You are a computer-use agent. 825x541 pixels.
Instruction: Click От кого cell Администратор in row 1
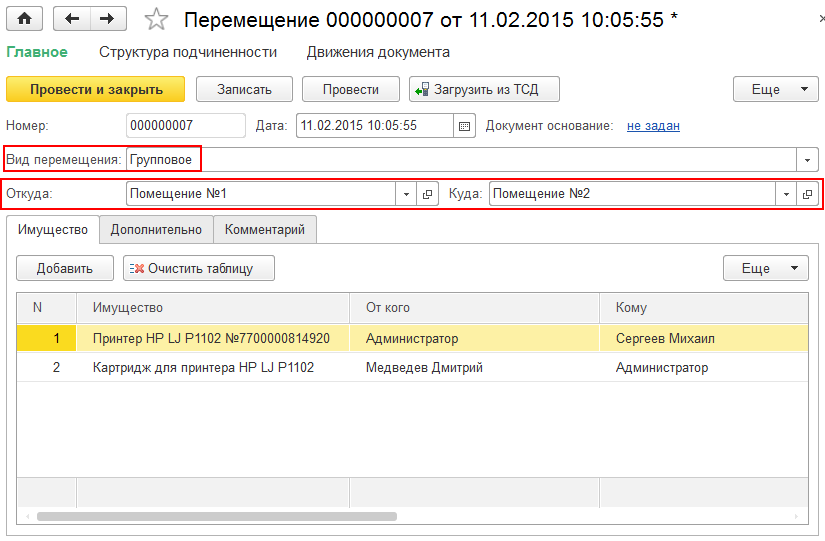pyautogui.click(x=475, y=338)
